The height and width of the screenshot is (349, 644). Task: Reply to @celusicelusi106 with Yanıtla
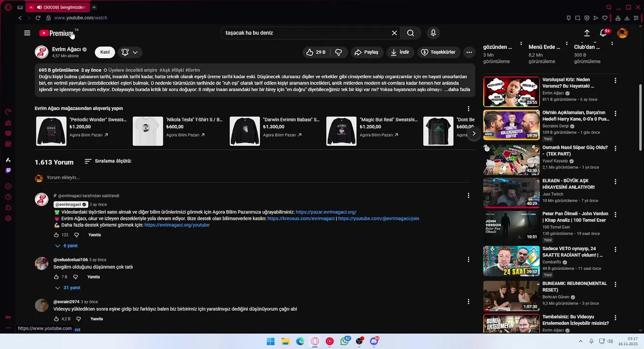(x=94, y=277)
